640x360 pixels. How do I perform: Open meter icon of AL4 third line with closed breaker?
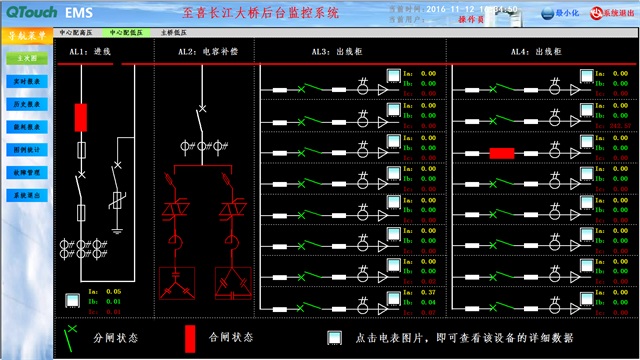[x=587, y=142]
